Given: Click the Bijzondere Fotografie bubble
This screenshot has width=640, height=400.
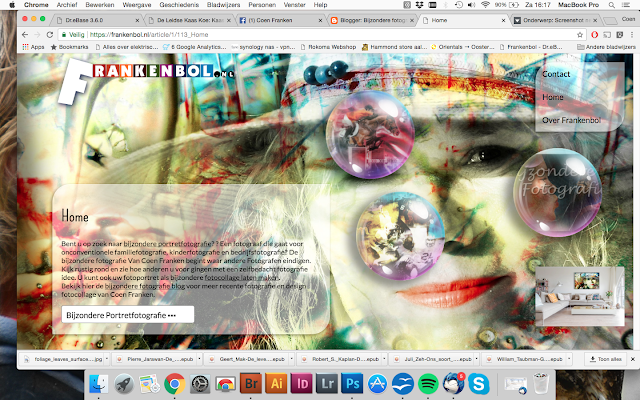Looking at the screenshot, I should click(557, 192).
